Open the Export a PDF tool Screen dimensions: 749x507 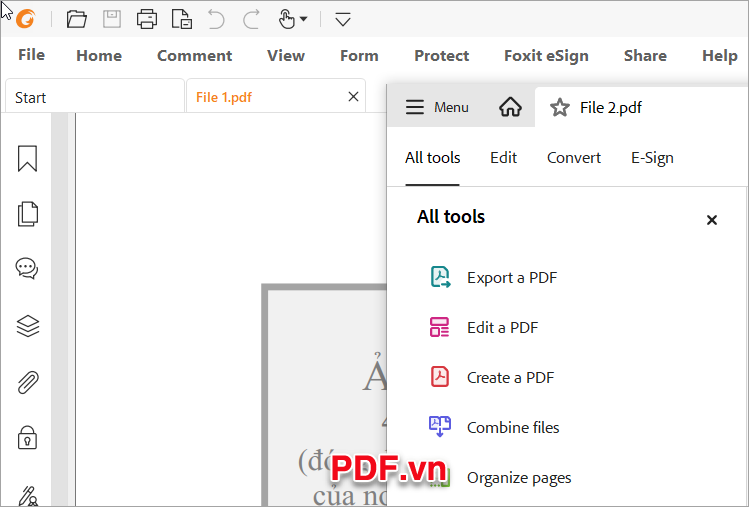[512, 278]
